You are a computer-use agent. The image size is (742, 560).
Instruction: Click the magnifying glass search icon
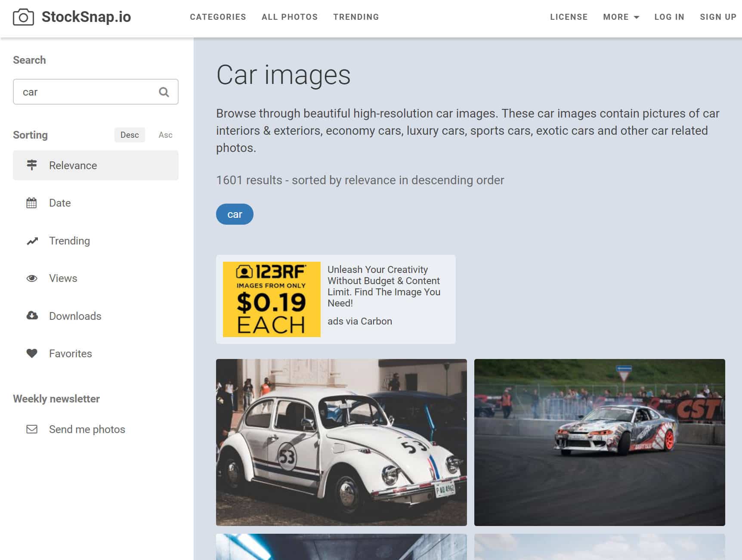pyautogui.click(x=164, y=92)
